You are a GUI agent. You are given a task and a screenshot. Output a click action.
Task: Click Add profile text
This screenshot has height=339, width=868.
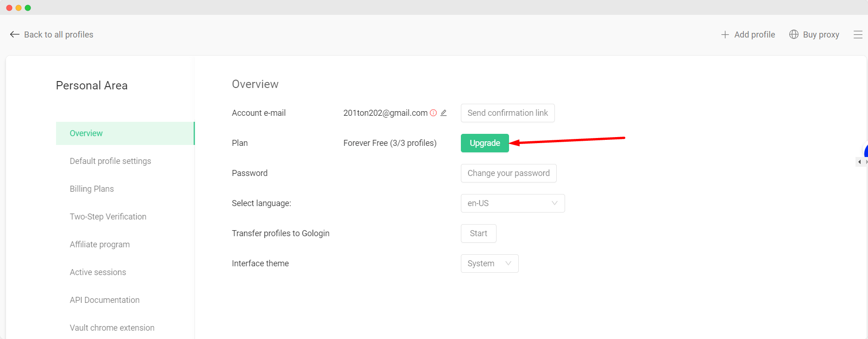tap(755, 35)
